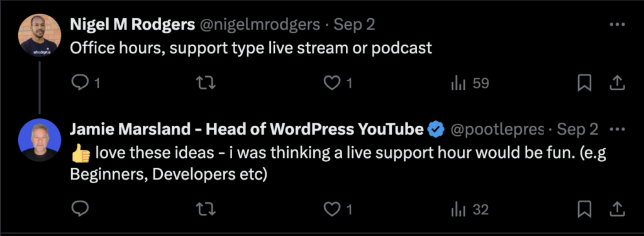The image size is (644, 236).
Task: Reply to Nigel M Rodgers' tweet
Action: pyautogui.click(x=85, y=84)
